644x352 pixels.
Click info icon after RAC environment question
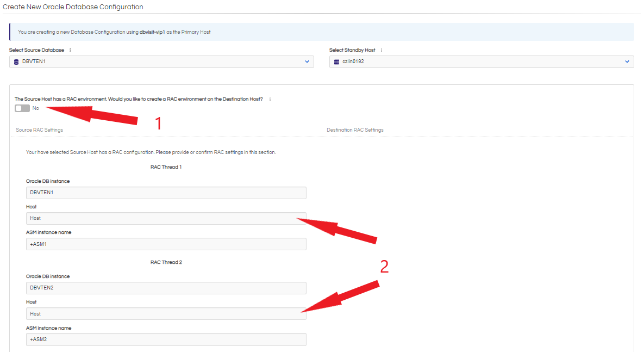pyautogui.click(x=270, y=99)
